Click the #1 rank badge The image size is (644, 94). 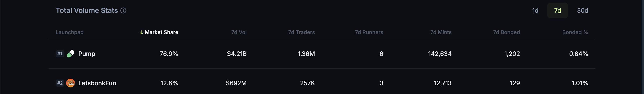click(60, 54)
